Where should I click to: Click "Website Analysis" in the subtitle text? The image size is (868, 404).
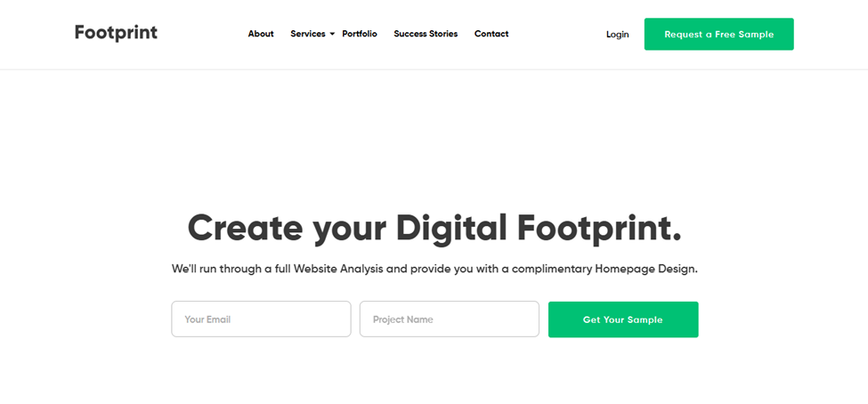click(x=339, y=270)
